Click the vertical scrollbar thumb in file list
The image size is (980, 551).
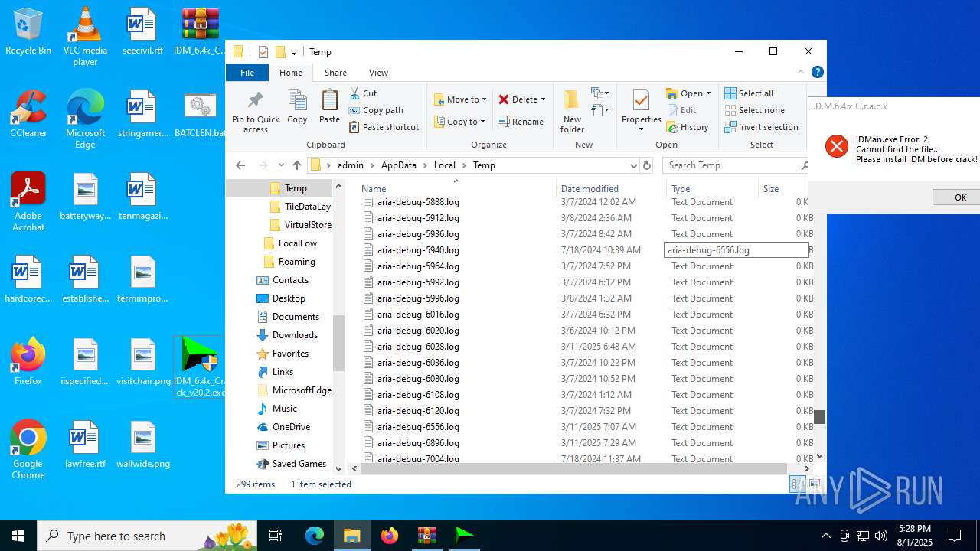pyautogui.click(x=819, y=416)
